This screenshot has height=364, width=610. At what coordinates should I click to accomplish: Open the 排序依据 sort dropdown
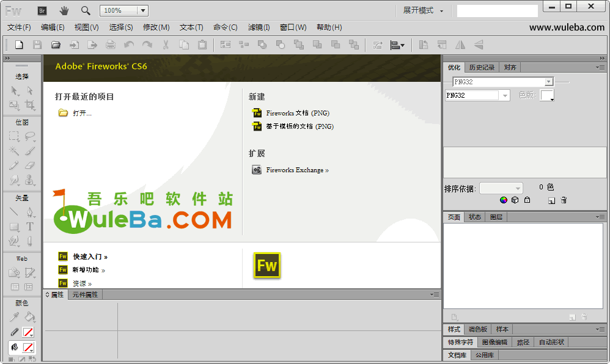click(501, 188)
